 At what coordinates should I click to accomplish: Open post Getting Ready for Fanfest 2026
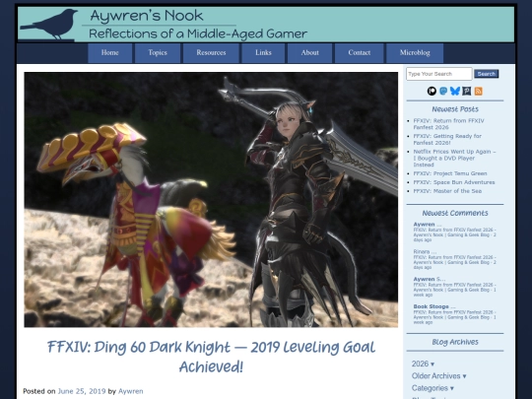[447, 139]
